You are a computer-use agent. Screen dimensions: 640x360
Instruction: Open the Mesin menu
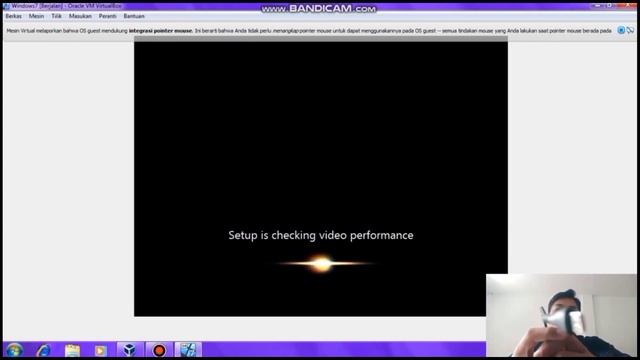(36, 16)
